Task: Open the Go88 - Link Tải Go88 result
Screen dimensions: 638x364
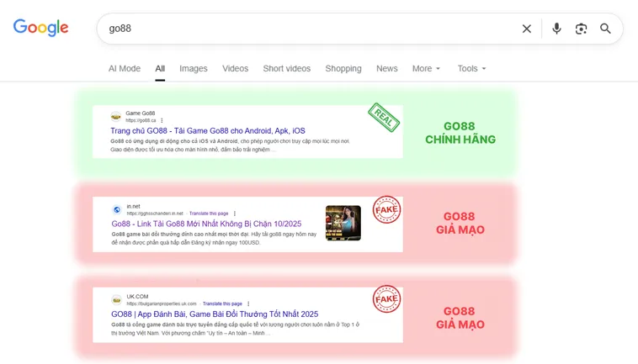Action: click(x=206, y=224)
